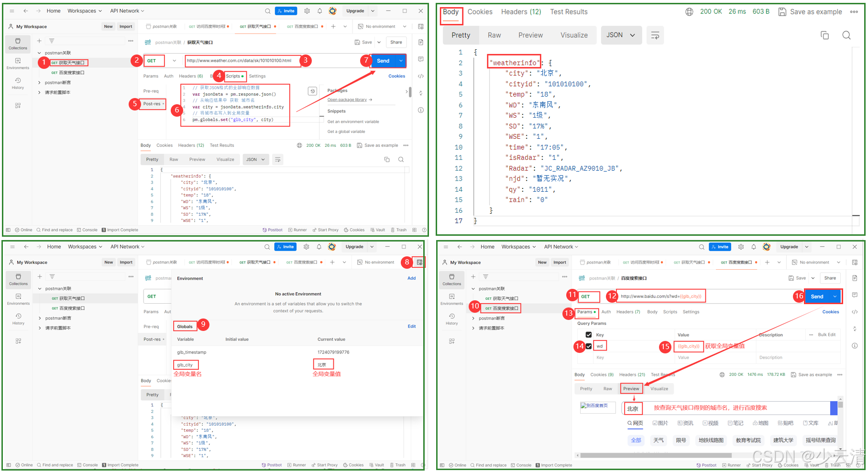Toggle the wrap lines icon in the enlarged response panel
The height and width of the screenshot is (472, 868).
pyautogui.click(x=655, y=35)
